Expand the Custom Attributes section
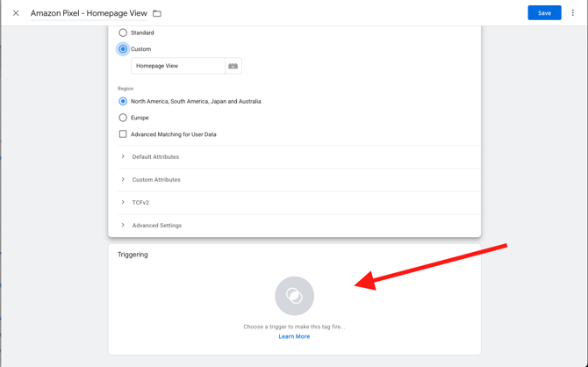Image resolution: width=588 pixels, height=367 pixels. coord(156,180)
